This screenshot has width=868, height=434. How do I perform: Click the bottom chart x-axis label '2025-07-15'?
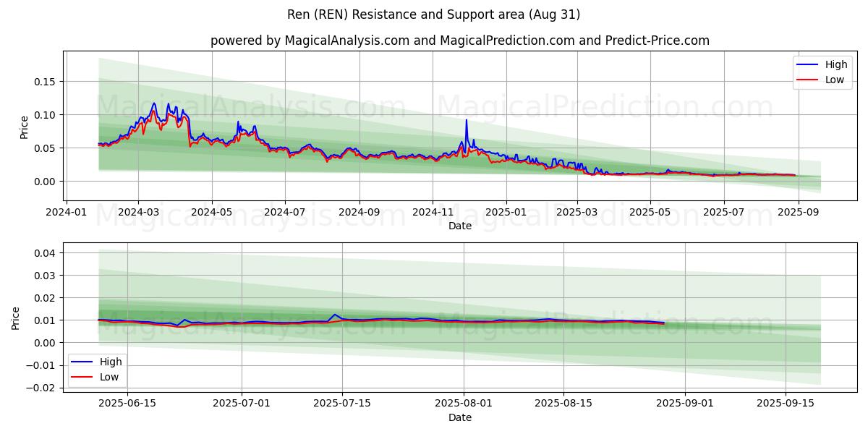[x=341, y=404]
